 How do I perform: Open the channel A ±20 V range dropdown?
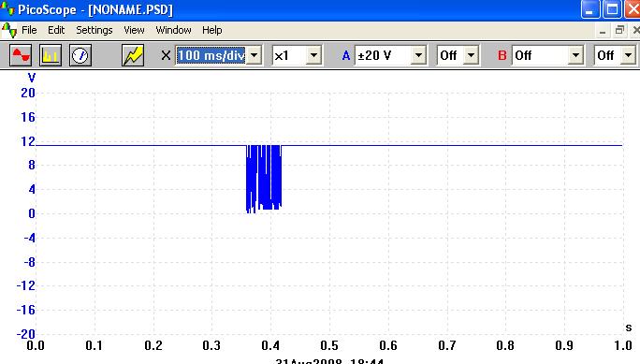point(418,55)
